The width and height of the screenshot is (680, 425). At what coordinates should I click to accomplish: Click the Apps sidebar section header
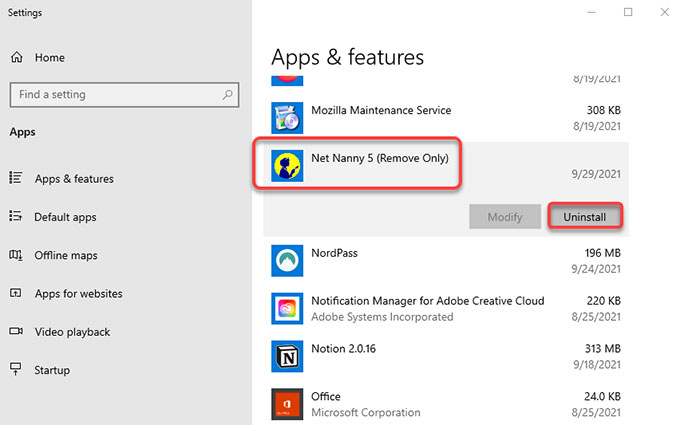[23, 132]
